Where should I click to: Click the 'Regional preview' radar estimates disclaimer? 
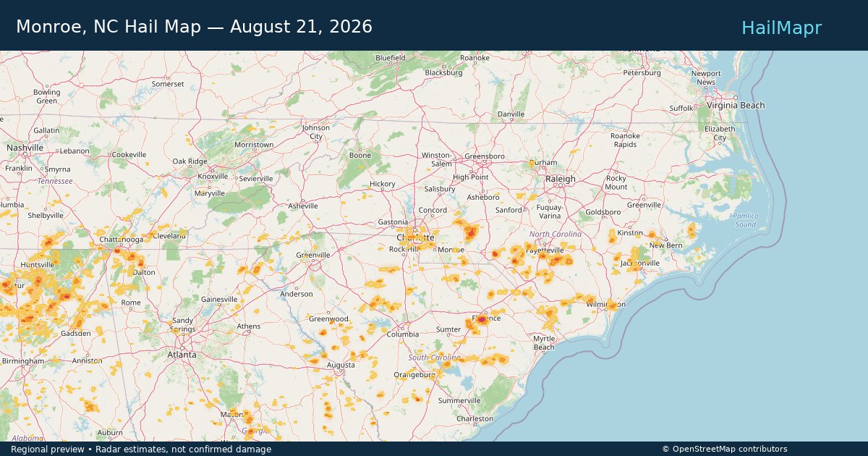(141, 449)
